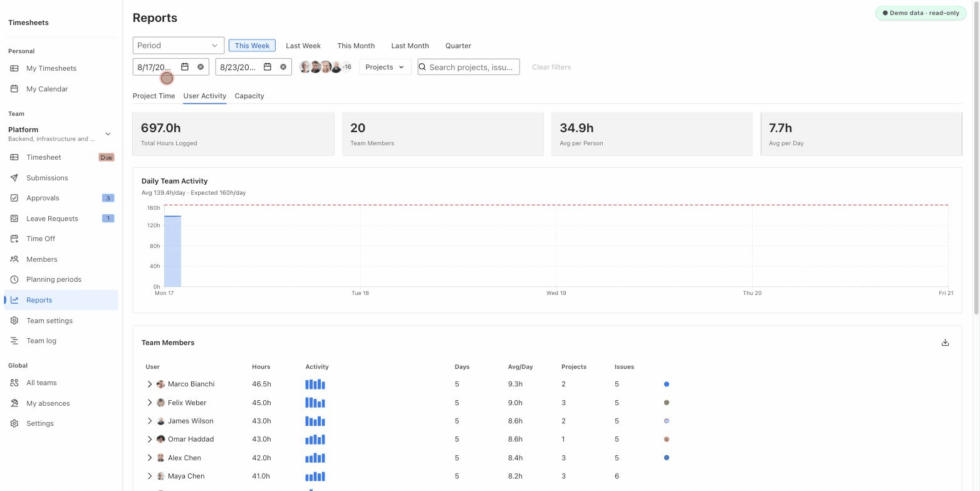This screenshot has height=491, width=980.
Task: Click the Team log list icon
Action: [x=14, y=341]
